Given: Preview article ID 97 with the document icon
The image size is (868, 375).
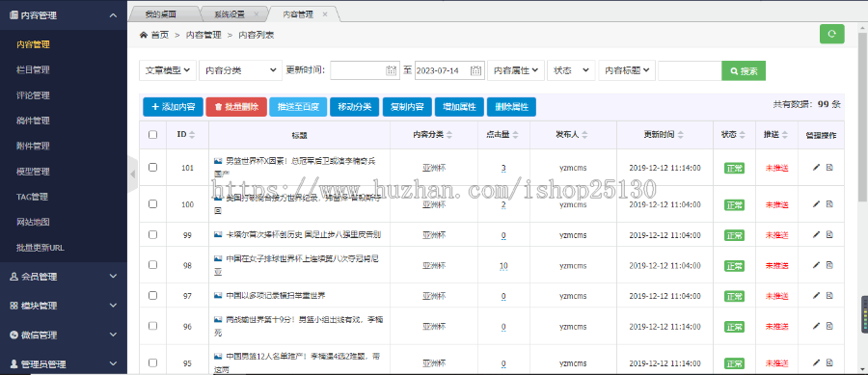Looking at the screenshot, I should tap(829, 296).
